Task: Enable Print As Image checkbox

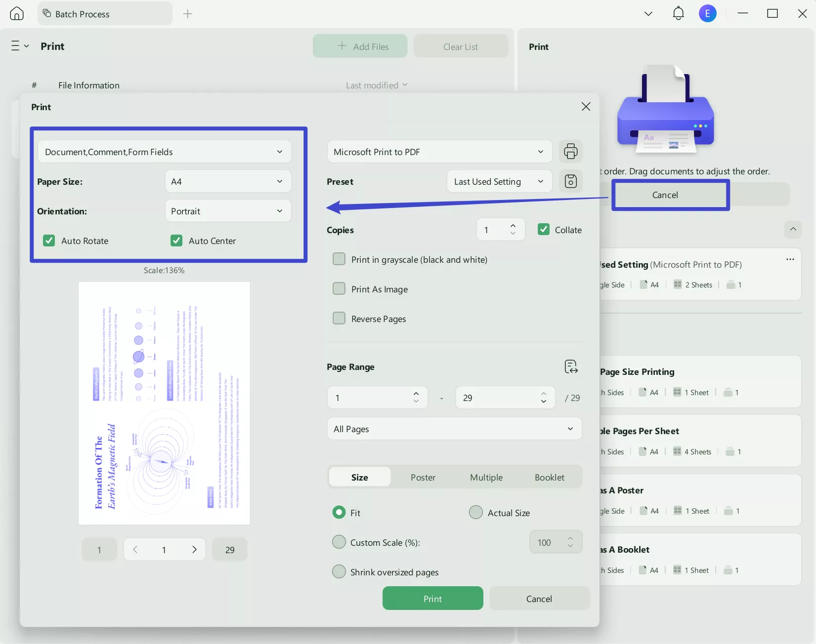Action: tap(339, 289)
